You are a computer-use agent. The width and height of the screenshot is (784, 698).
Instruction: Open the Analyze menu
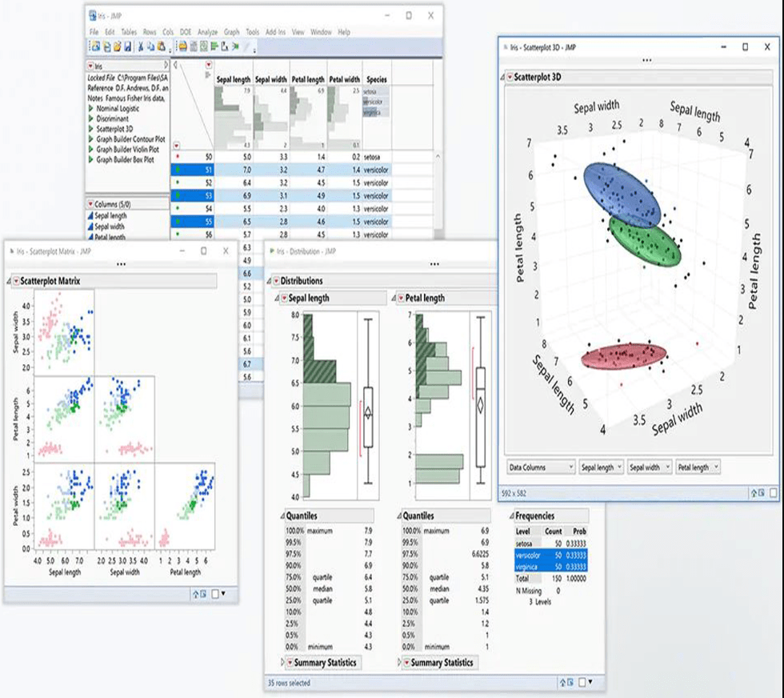click(207, 32)
